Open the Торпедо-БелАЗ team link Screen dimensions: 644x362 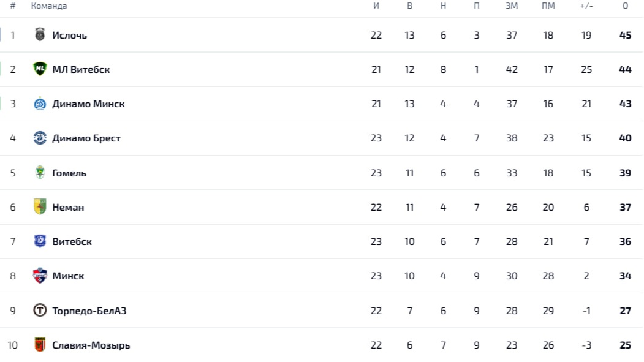(x=89, y=311)
